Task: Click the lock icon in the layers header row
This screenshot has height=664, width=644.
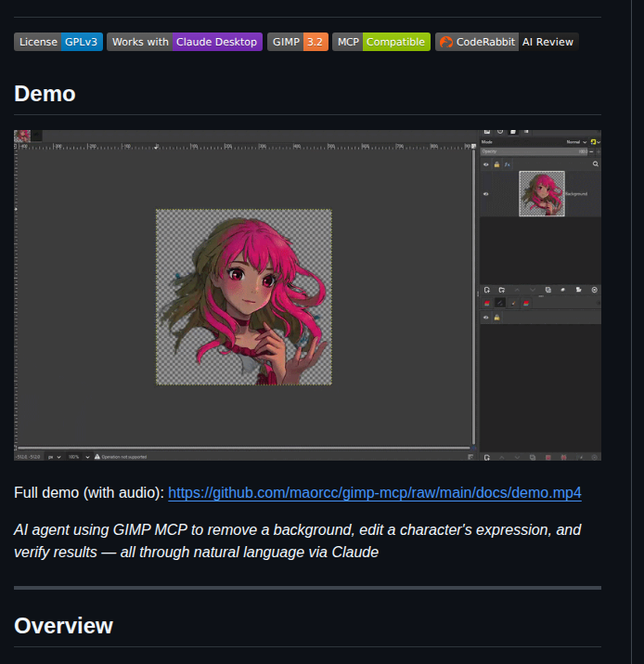Action: (x=496, y=164)
